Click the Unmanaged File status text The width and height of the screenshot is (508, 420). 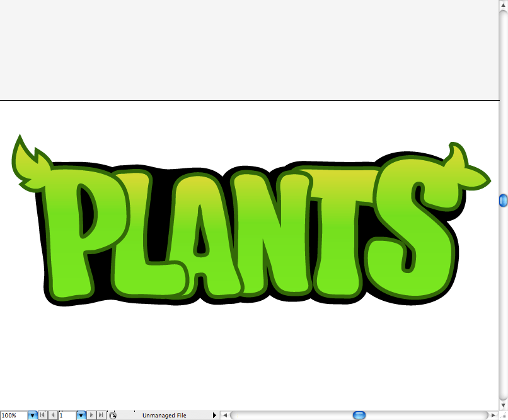tap(165, 416)
